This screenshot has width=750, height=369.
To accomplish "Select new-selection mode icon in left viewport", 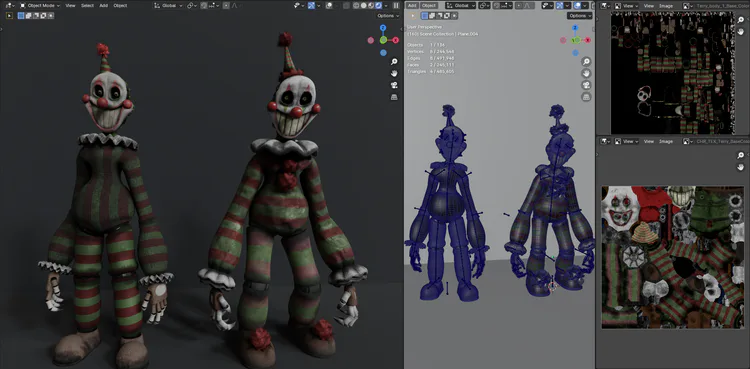I will [21, 15].
